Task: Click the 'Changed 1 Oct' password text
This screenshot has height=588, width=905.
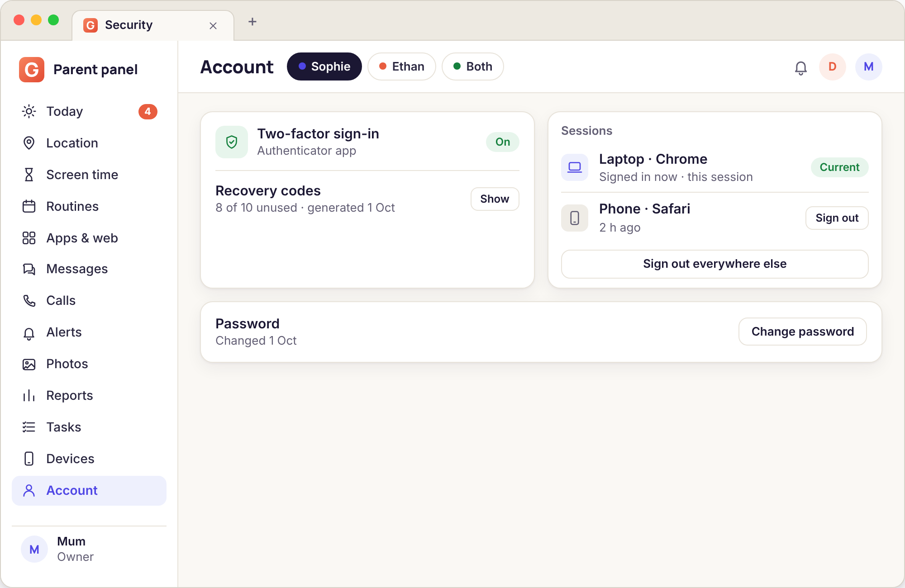Action: (256, 341)
